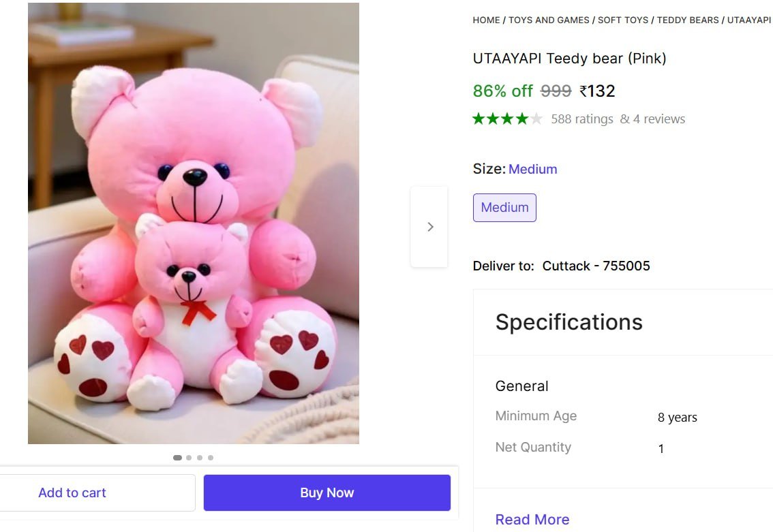
Task: Go to SOFT TOYS breadcrumb category
Action: (623, 20)
